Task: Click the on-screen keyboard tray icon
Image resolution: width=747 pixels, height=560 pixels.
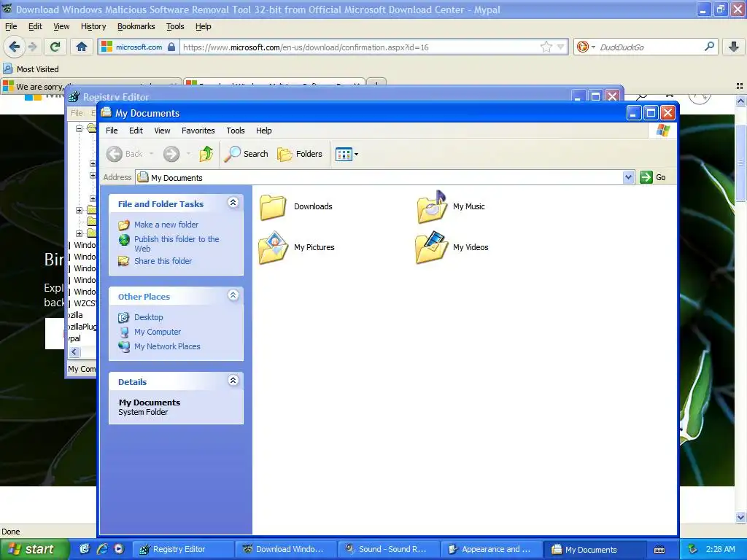Action: (659, 550)
